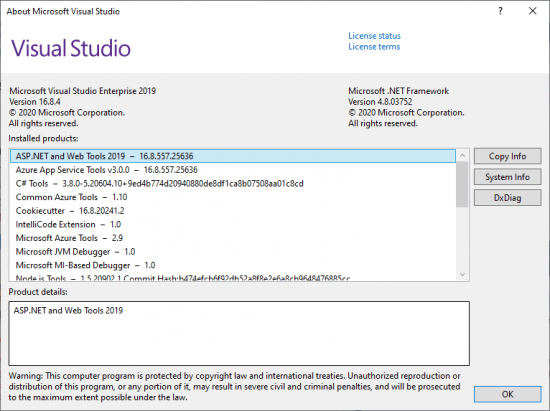Pick Microsoft Azure Tools 2.9 row
This screenshot has height=411, width=550.
tap(233, 238)
